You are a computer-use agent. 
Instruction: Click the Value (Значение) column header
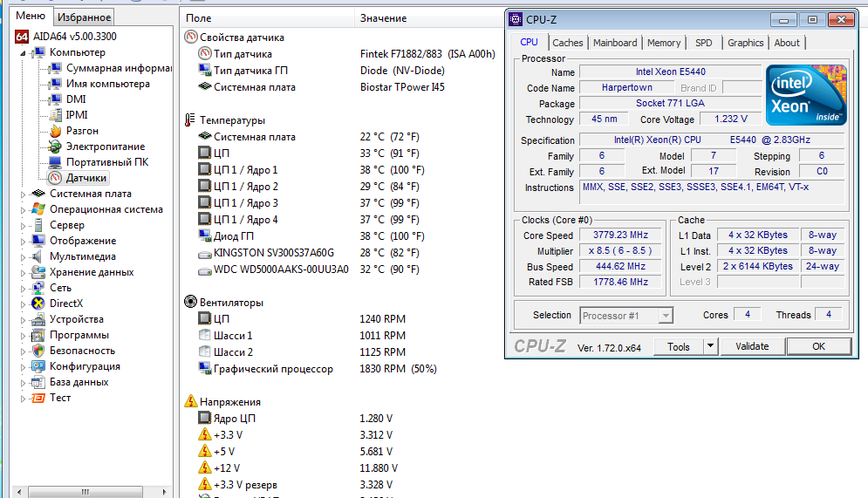pyautogui.click(x=383, y=18)
